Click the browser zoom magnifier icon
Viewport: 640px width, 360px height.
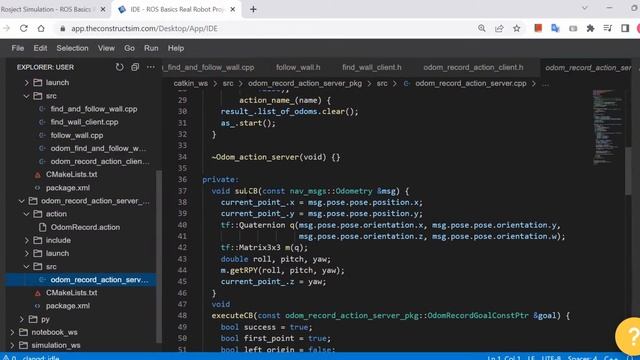pos(482,28)
